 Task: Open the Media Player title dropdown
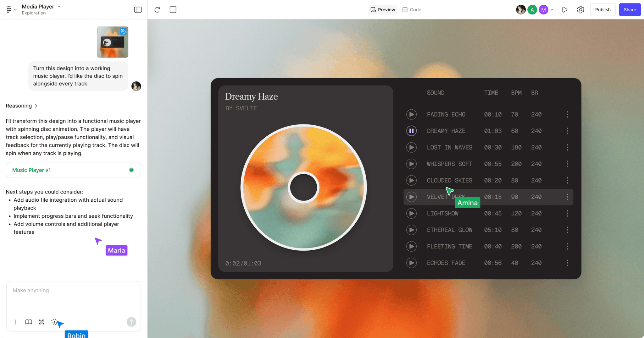(58, 6)
